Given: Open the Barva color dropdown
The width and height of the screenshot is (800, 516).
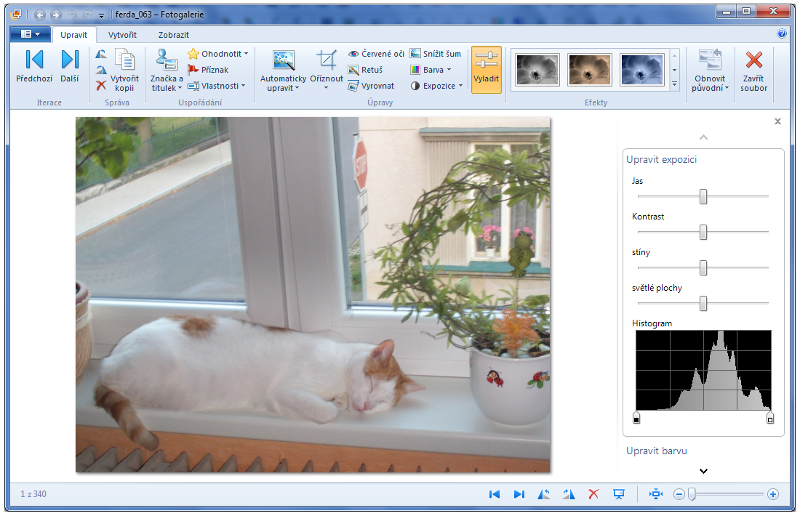Looking at the screenshot, I should [431, 70].
